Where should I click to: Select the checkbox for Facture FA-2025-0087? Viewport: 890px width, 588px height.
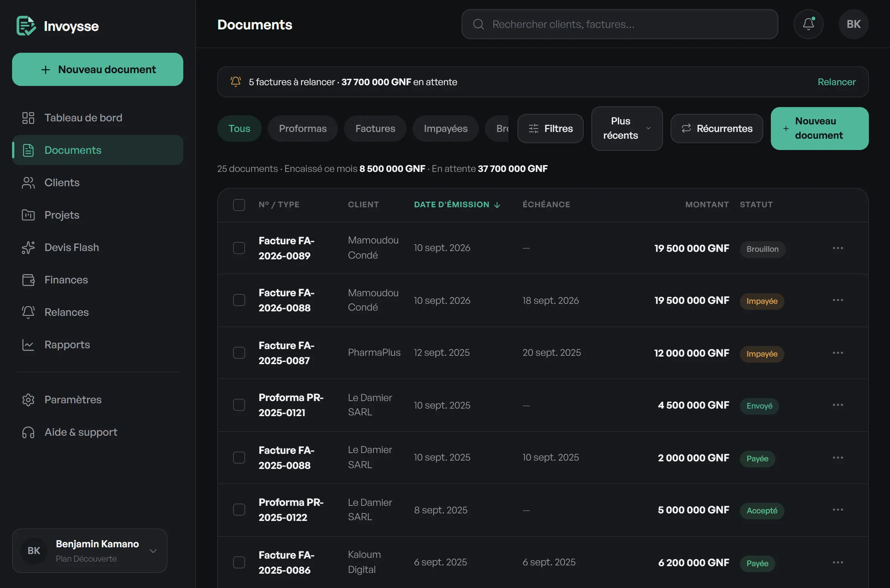click(239, 353)
